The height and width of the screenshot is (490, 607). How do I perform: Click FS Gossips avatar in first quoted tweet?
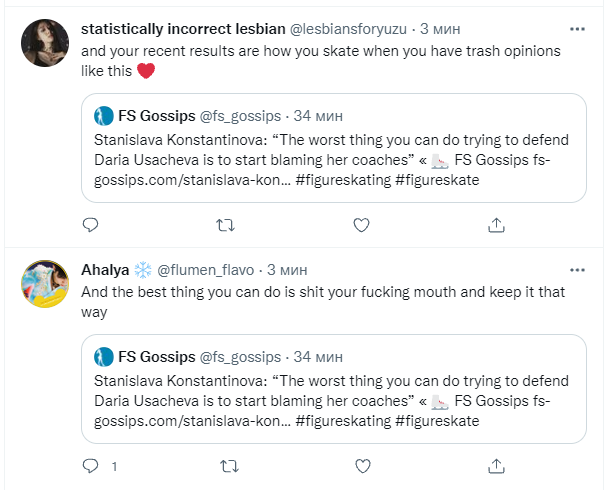tap(102, 115)
